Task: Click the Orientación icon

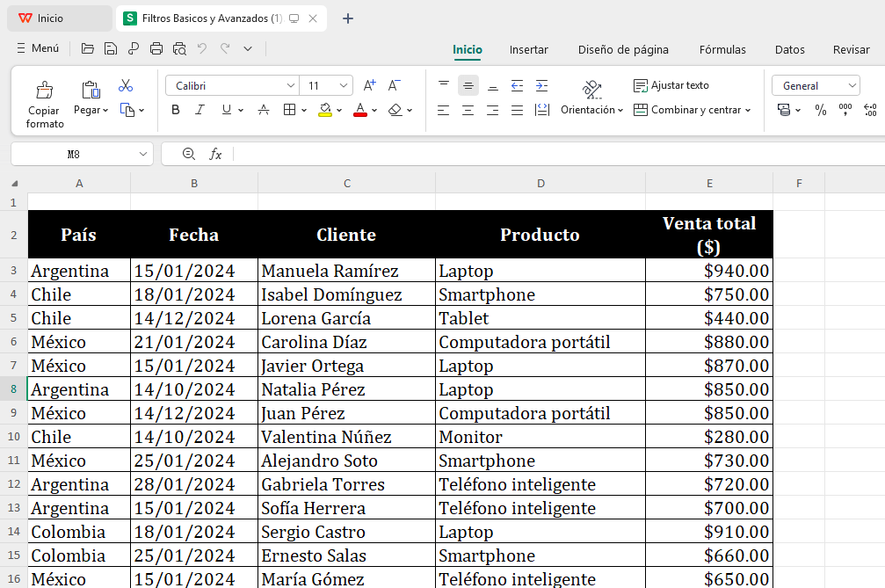Action: [591, 89]
